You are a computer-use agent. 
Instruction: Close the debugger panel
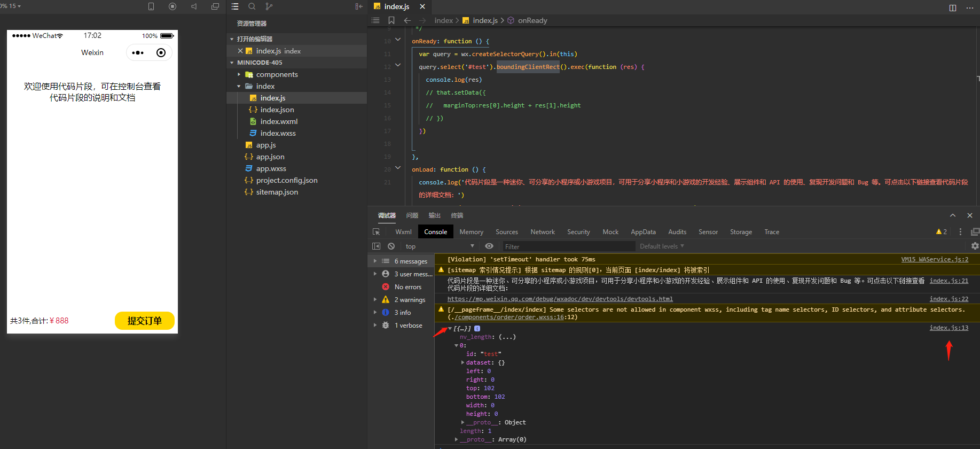pos(970,215)
